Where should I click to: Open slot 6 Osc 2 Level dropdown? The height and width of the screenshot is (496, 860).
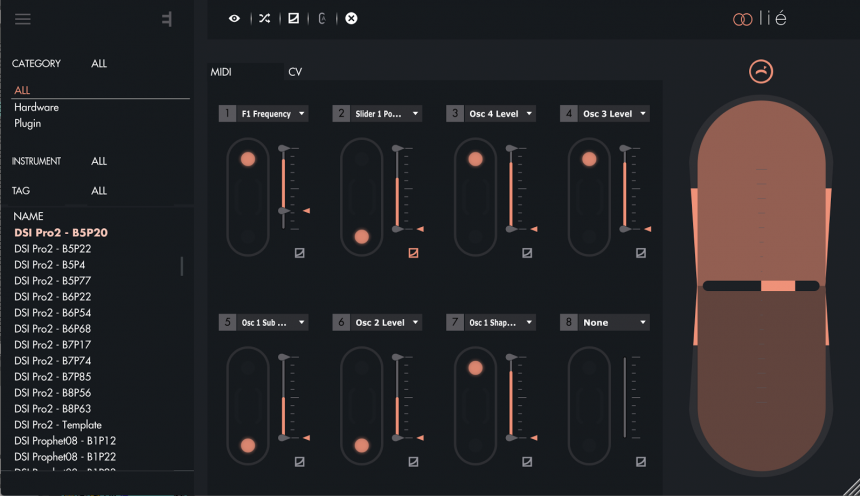386,323
